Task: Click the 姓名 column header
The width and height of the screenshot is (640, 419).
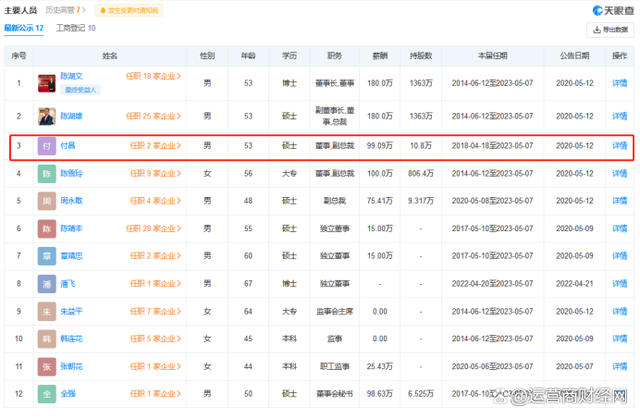Action: [x=110, y=56]
